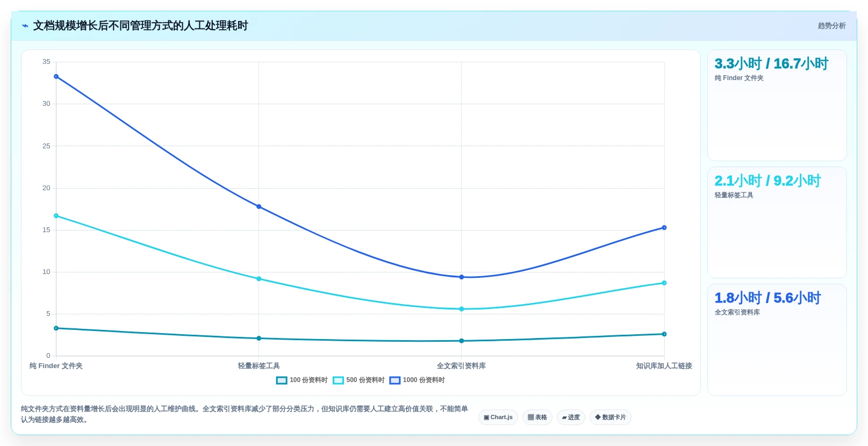Click the 数据卡片 tag chip
The width and height of the screenshot is (868, 446).
click(x=611, y=417)
